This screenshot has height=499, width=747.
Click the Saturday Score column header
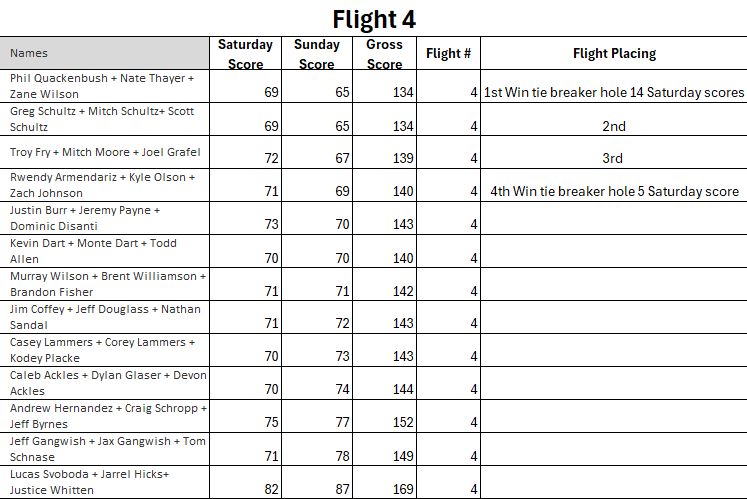point(245,54)
